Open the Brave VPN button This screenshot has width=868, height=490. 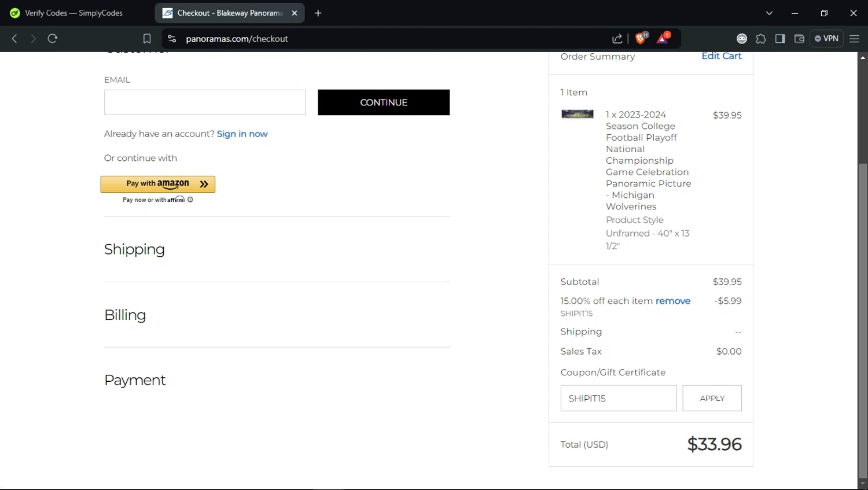click(826, 39)
